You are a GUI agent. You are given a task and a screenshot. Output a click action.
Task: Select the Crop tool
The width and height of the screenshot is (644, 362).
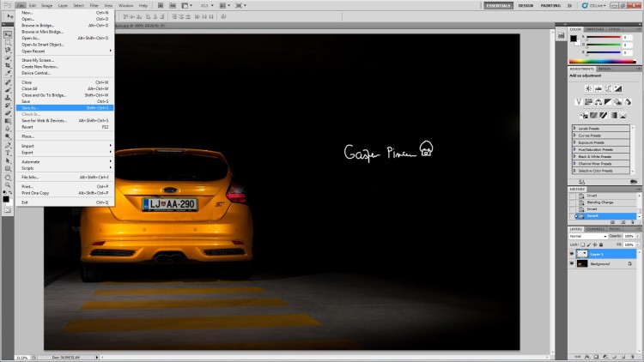click(8, 65)
